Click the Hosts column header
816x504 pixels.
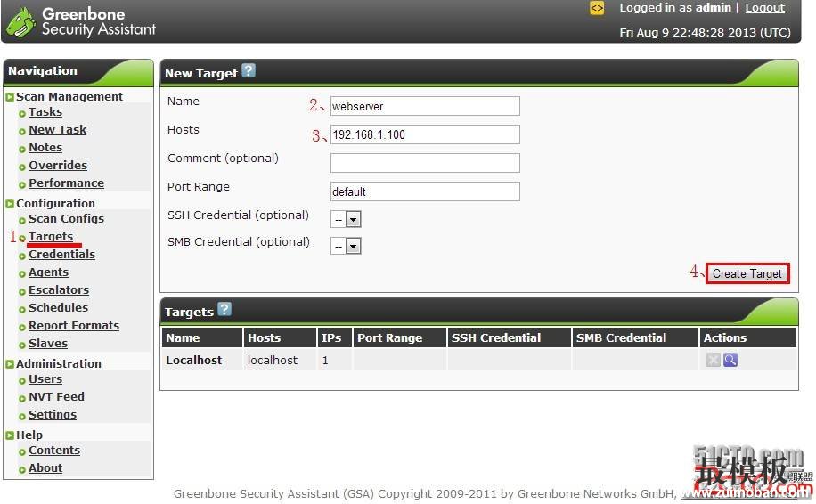tap(280, 337)
